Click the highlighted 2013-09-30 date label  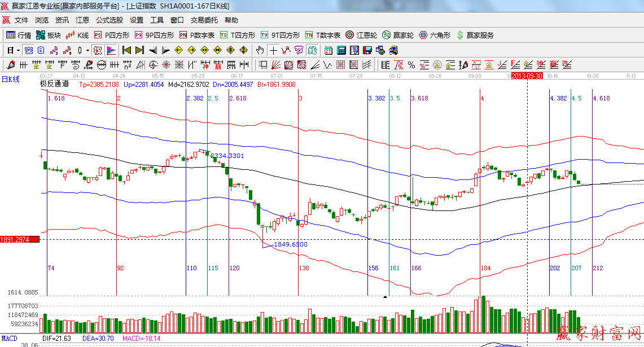527,76
